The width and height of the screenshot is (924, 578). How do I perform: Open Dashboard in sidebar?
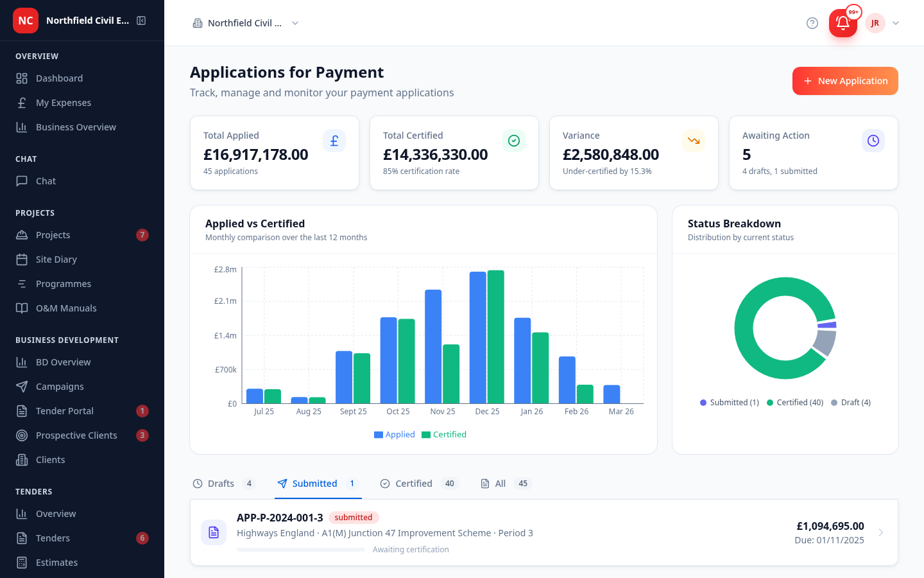tap(82, 78)
